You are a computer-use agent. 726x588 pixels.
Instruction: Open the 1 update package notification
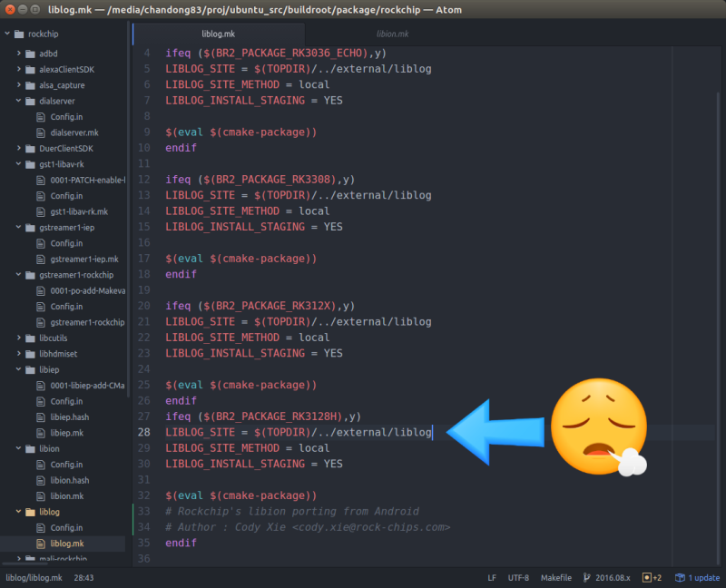697,577
